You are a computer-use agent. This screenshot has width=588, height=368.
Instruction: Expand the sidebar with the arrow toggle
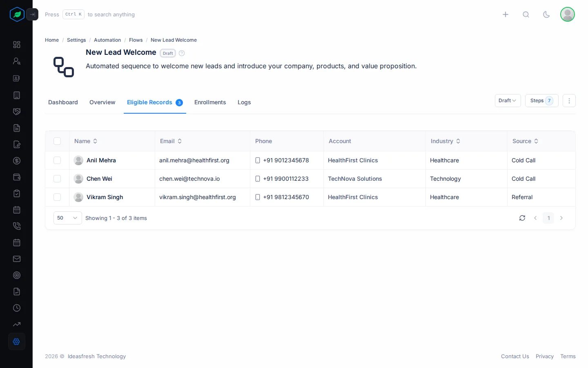click(x=32, y=14)
